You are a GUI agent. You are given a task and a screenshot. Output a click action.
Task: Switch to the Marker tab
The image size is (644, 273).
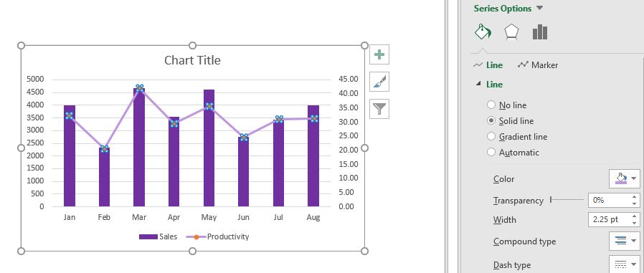point(538,65)
